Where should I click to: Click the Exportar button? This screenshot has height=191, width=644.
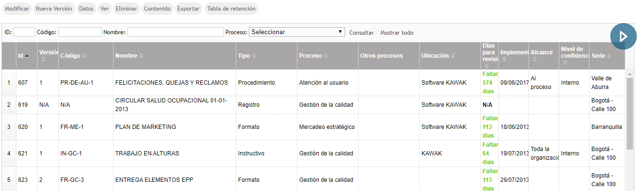(x=188, y=9)
